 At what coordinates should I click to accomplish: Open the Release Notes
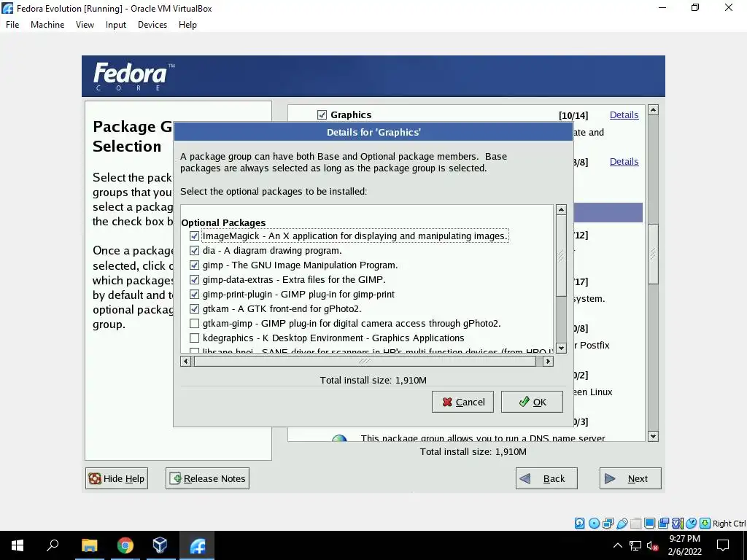coord(207,478)
